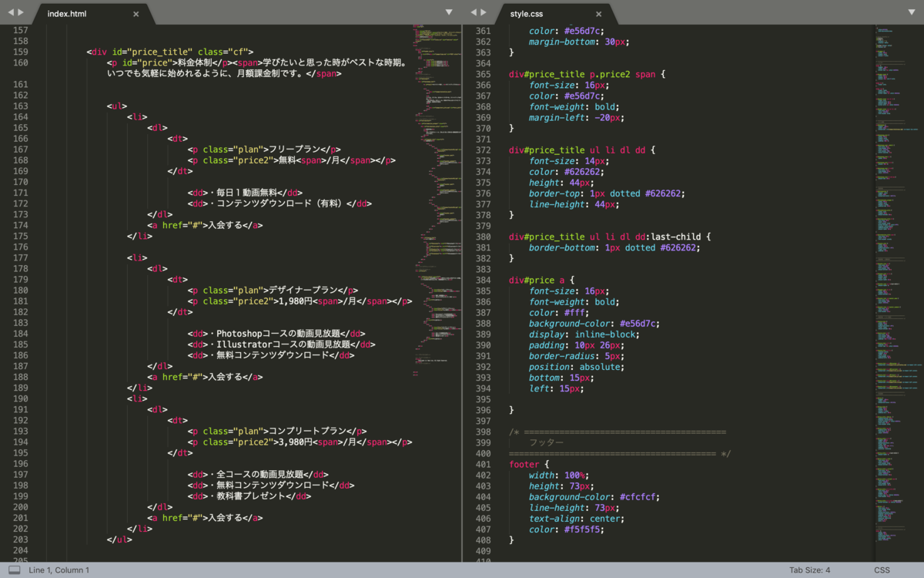
Task: Click 'background-color: #e56d7c' on line 388
Action: point(594,324)
